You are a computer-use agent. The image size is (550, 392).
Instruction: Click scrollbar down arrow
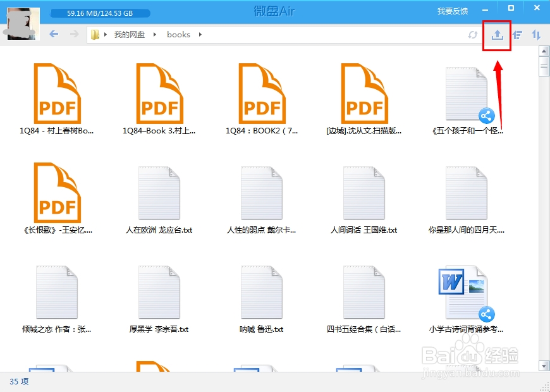point(544,366)
